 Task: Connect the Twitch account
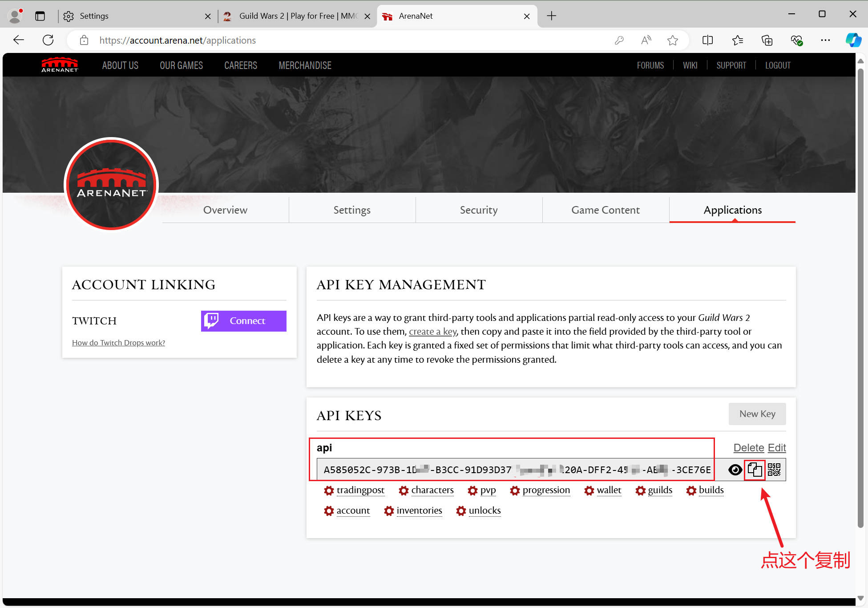pos(243,321)
